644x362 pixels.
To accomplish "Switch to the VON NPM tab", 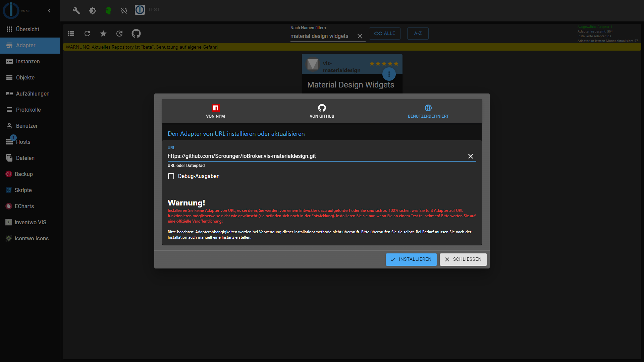I will (x=215, y=111).
